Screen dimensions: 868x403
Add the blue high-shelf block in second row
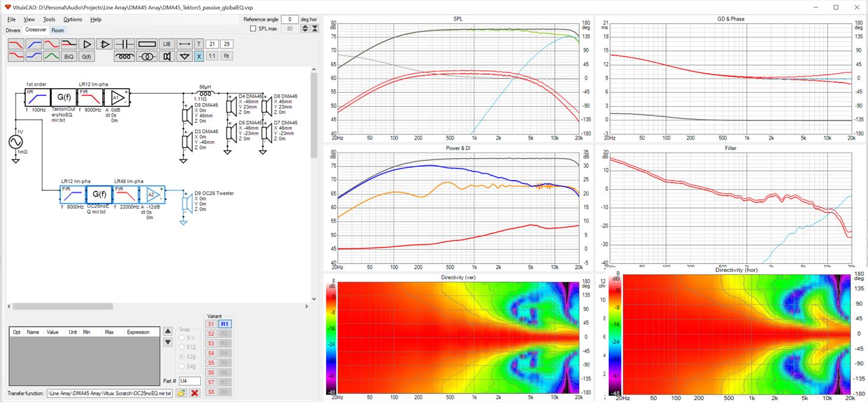coord(33,57)
